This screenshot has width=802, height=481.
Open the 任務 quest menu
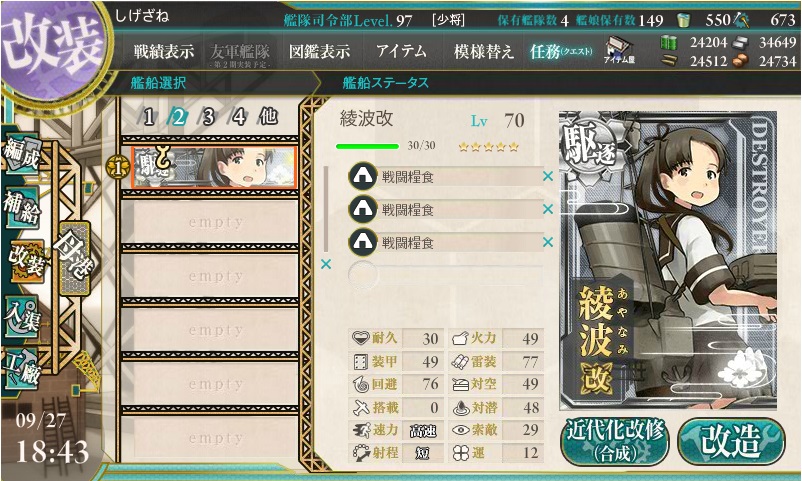562,51
